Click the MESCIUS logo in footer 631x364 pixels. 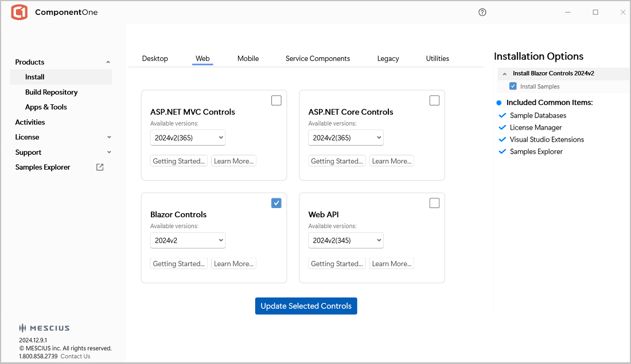44,328
